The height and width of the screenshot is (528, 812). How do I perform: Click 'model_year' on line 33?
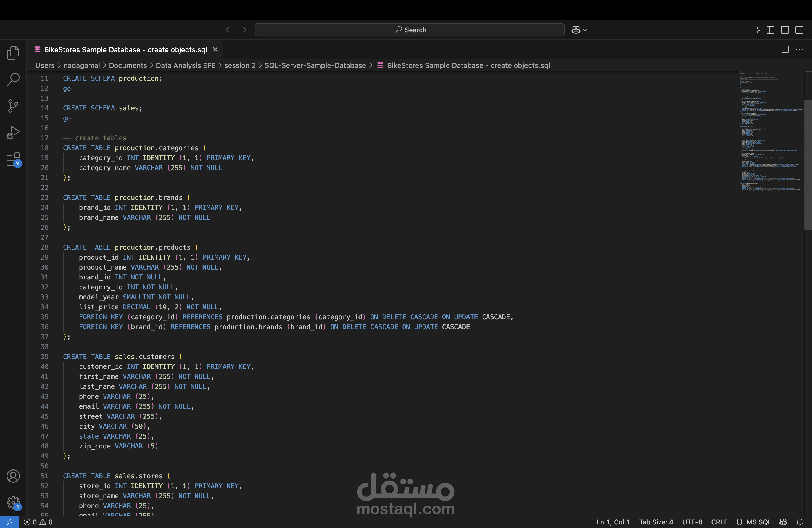[99, 297]
